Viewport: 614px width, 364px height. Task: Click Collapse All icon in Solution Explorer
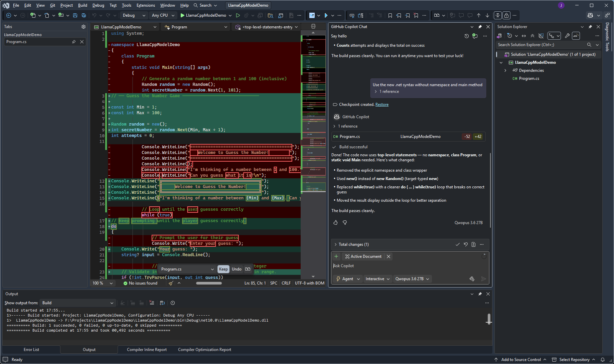[532, 36]
